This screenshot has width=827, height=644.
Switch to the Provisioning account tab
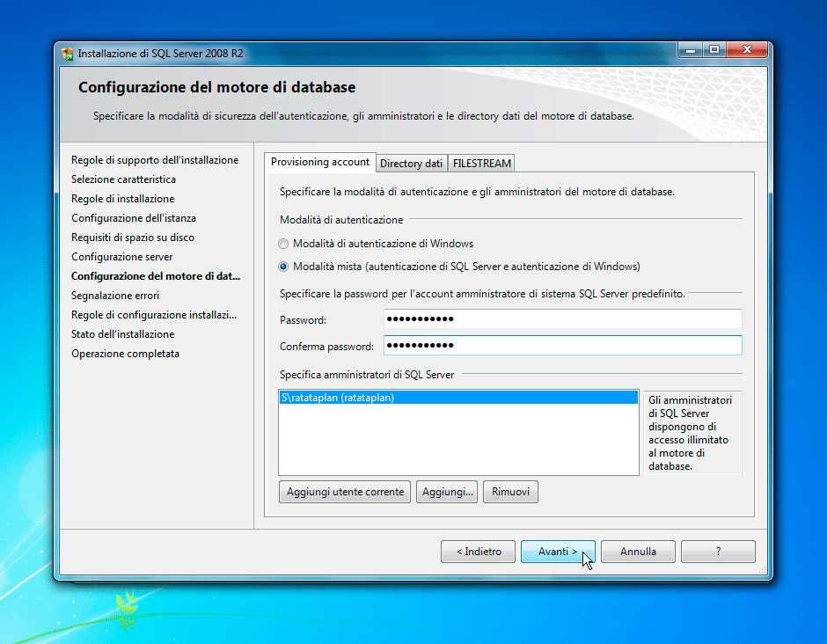tap(320, 163)
